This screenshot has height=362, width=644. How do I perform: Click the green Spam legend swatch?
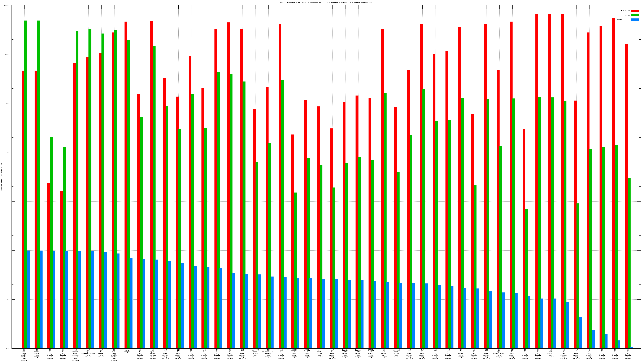(x=635, y=15)
